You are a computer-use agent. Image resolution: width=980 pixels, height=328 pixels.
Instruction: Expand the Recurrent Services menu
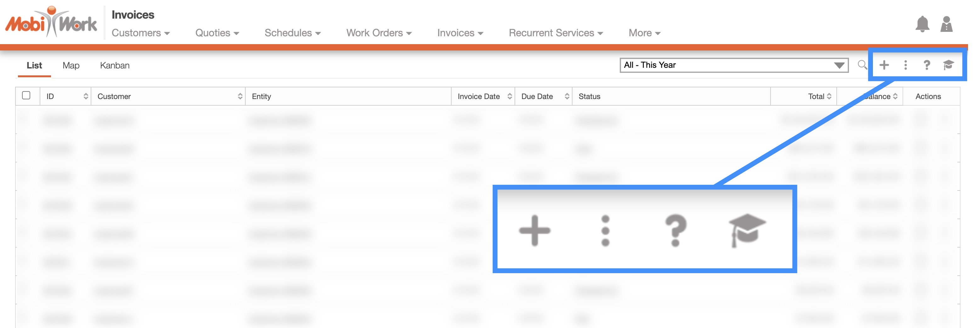556,33
